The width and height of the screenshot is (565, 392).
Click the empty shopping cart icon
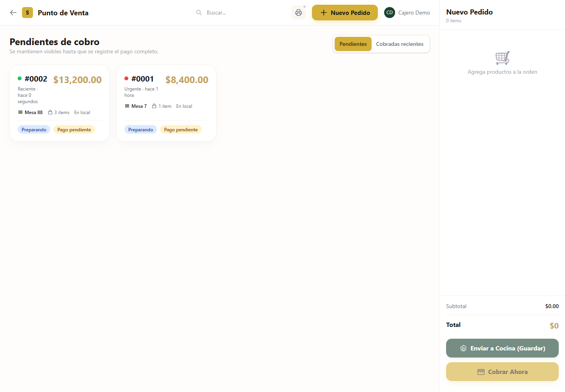(502, 58)
